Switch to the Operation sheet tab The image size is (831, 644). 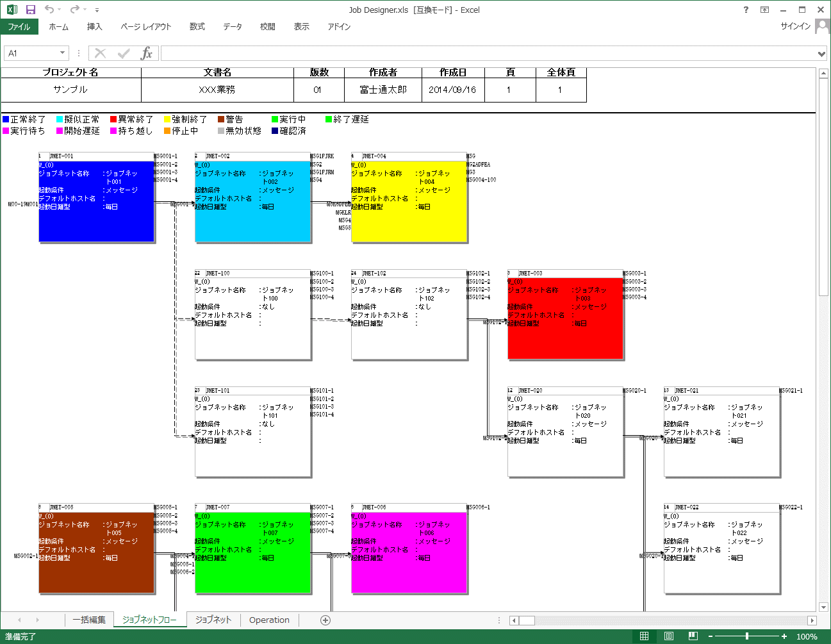(x=269, y=620)
